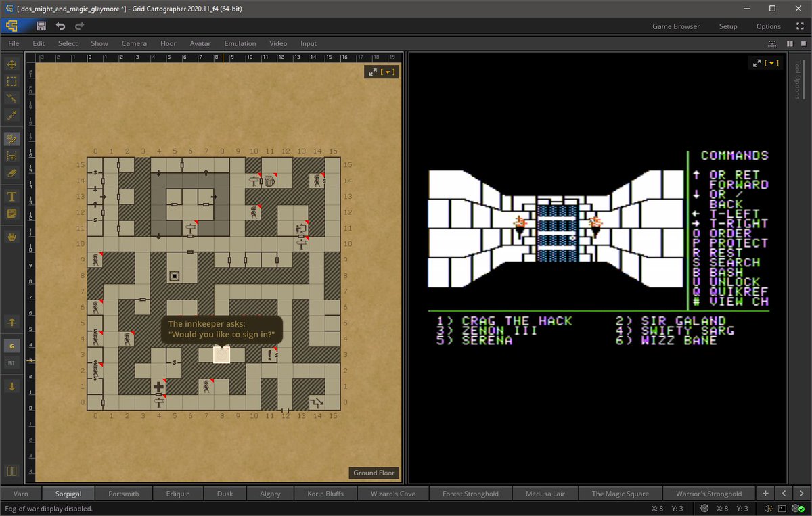Select the Eraser tool

pos(12,172)
